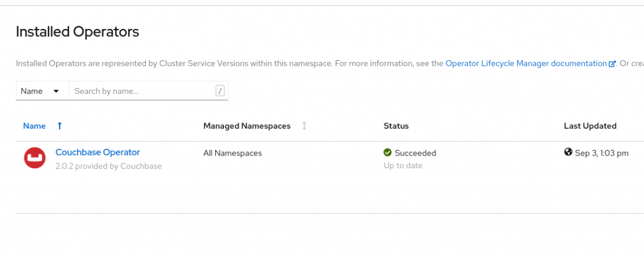The width and height of the screenshot is (644, 258).
Task: Open Operator Lifecycle Manager documentation link
Action: (x=526, y=64)
